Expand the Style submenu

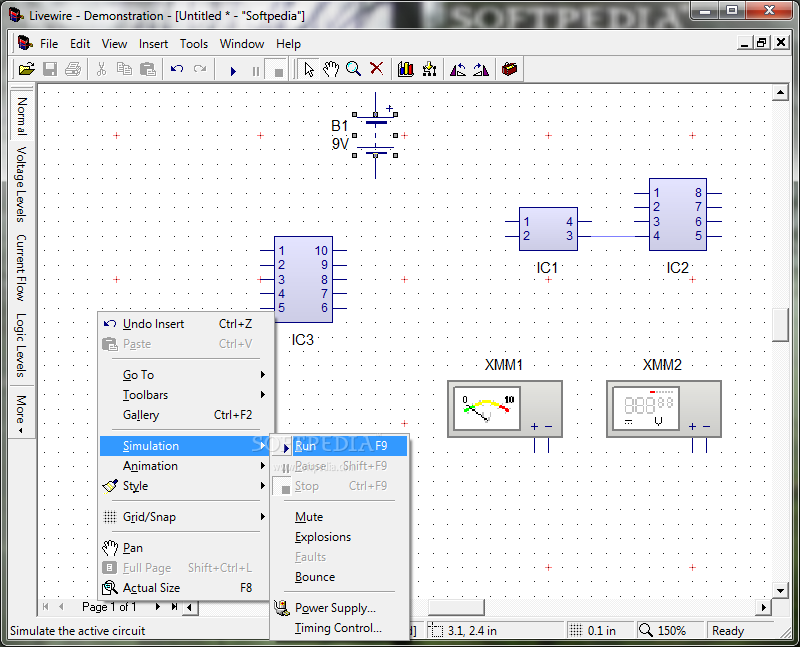click(x=186, y=486)
